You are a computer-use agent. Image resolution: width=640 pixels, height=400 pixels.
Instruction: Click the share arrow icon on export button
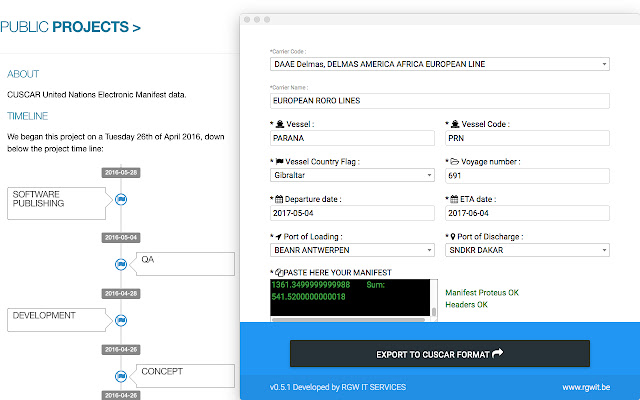pos(498,353)
